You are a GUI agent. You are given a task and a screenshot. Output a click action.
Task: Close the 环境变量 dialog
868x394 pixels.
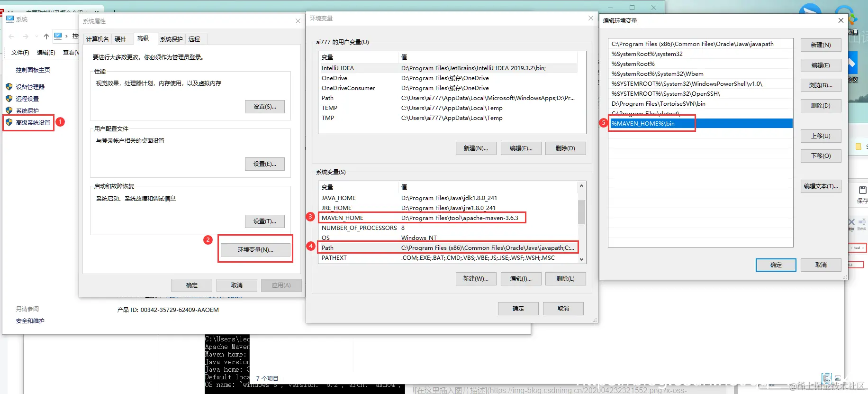(590, 18)
